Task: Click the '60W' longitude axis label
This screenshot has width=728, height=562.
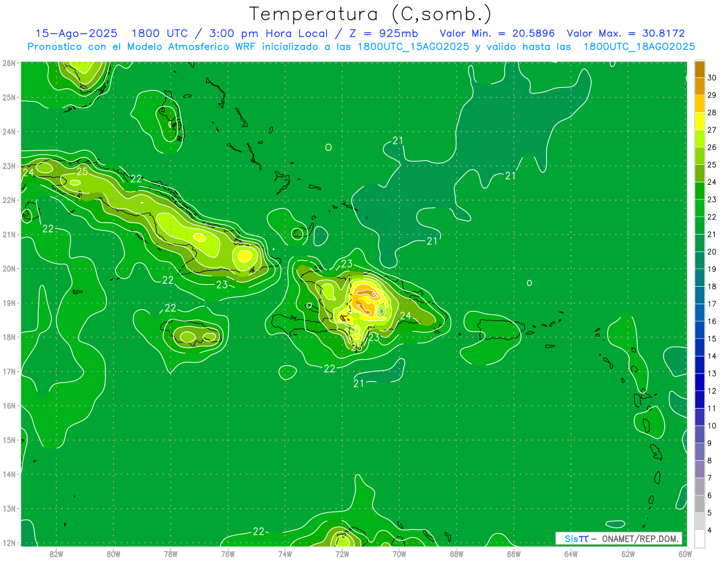Action: [x=686, y=553]
